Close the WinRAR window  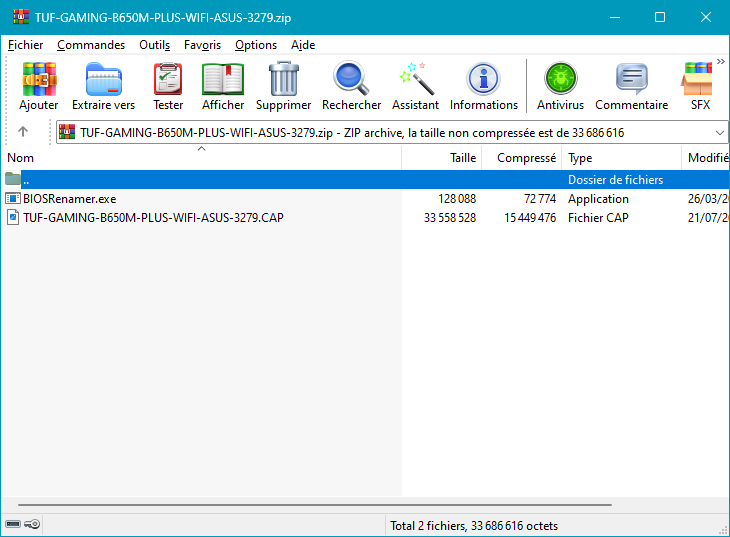pyautogui.click(x=706, y=17)
